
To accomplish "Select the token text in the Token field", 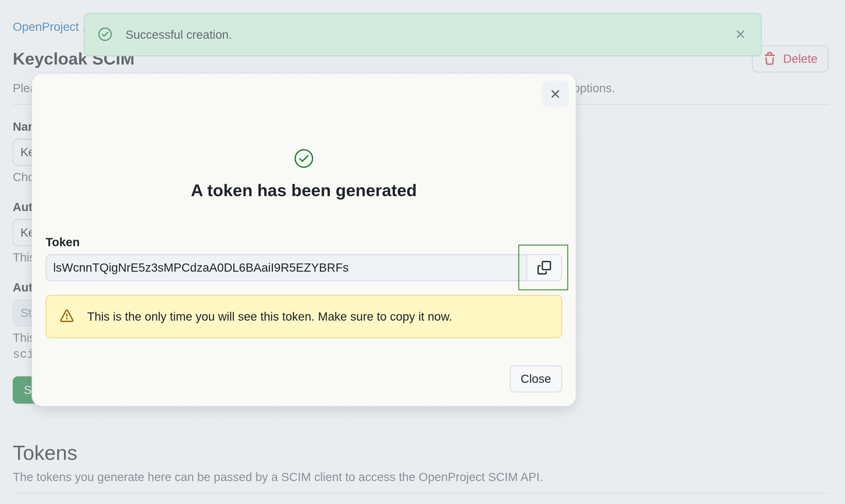I will coord(200,267).
